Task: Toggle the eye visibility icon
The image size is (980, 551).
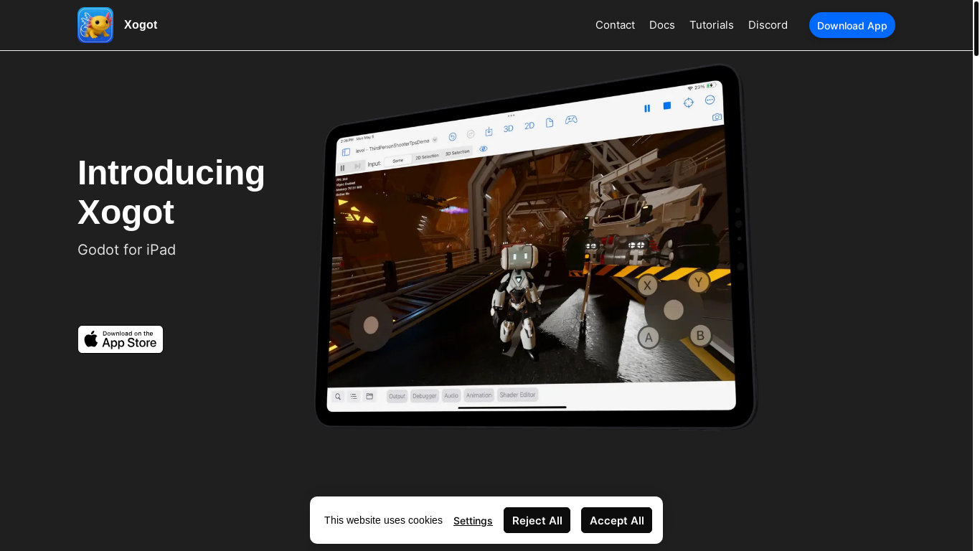Action: [484, 149]
